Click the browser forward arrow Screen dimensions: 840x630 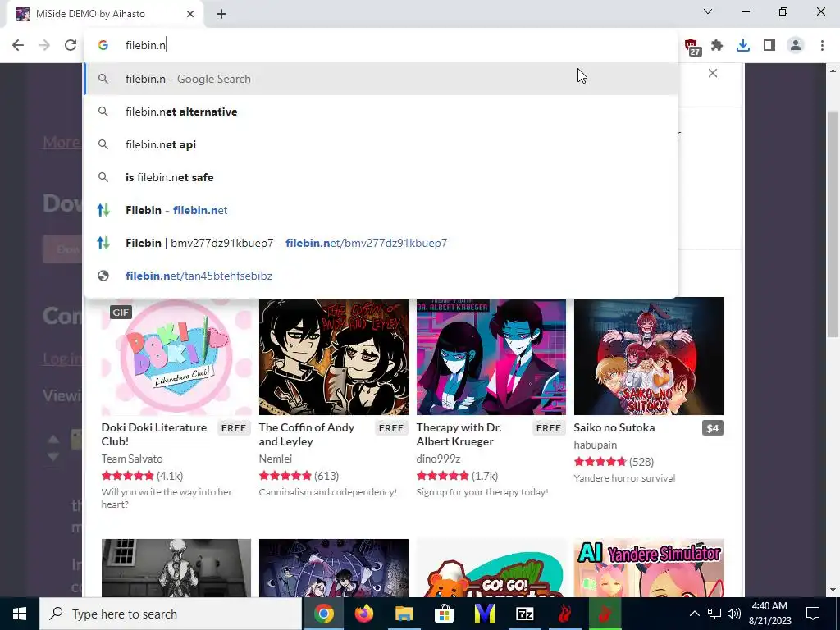coord(44,45)
